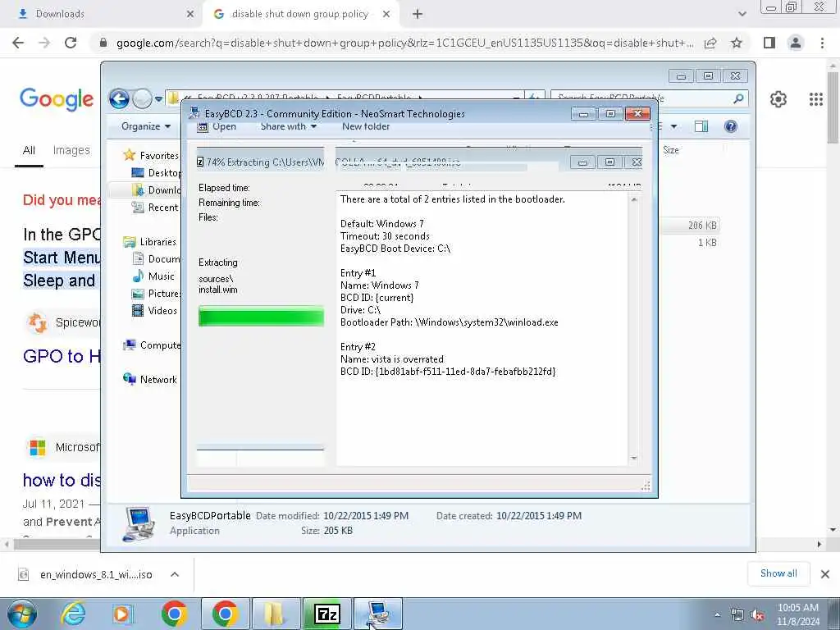Launch Internet Explorer from taskbar
Screen dimensions: 840x630
coord(73,614)
